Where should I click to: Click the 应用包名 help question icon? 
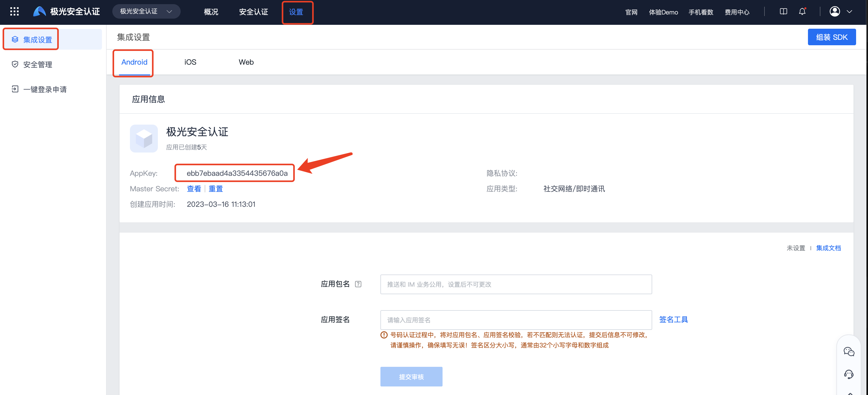tap(358, 284)
